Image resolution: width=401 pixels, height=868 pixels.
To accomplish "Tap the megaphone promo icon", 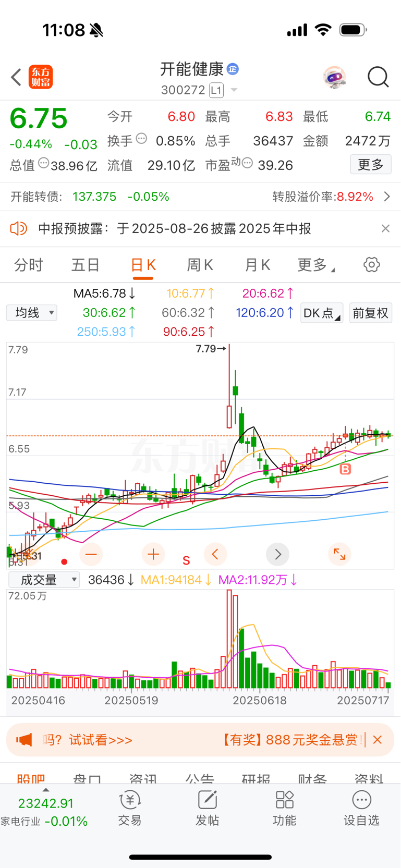I will [x=24, y=740].
